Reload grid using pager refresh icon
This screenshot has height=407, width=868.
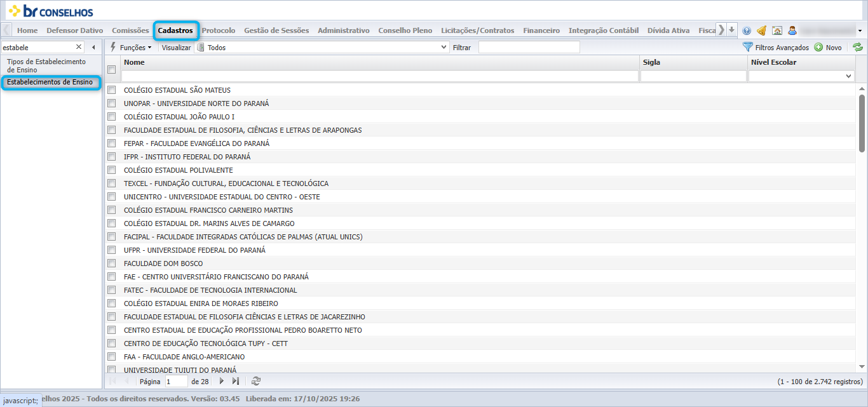tap(256, 381)
